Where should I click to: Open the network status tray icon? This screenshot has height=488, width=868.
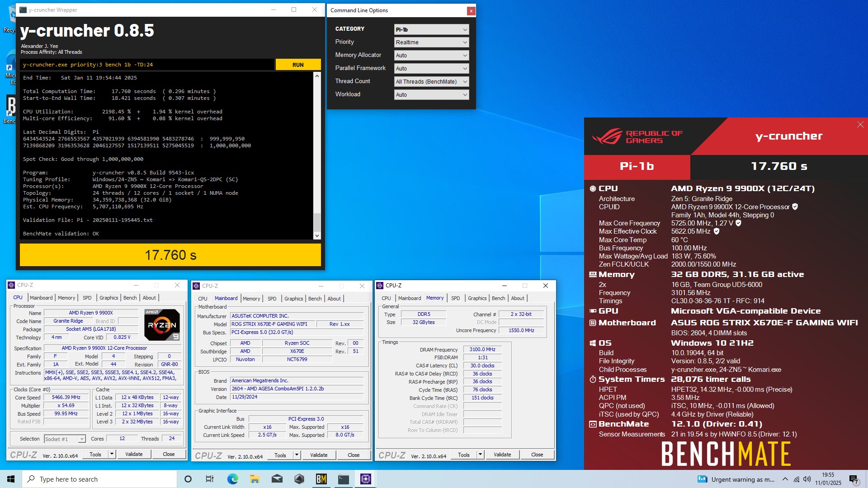point(797,479)
